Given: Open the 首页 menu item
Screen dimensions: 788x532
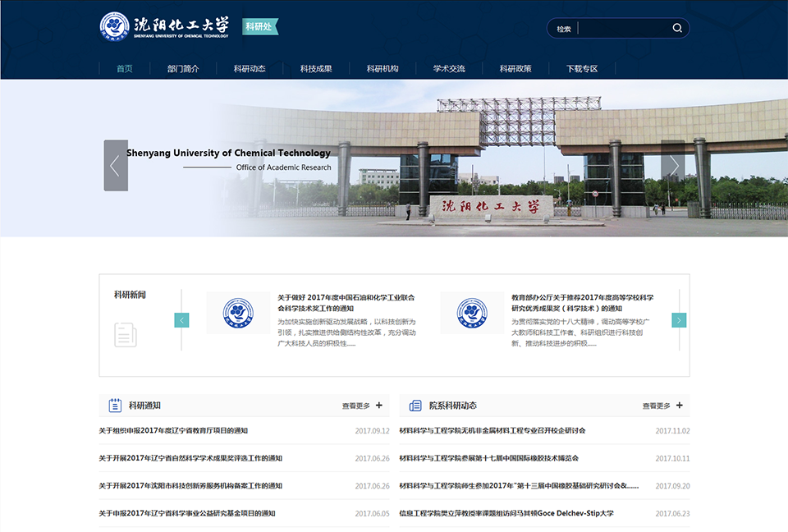Looking at the screenshot, I should [125, 69].
